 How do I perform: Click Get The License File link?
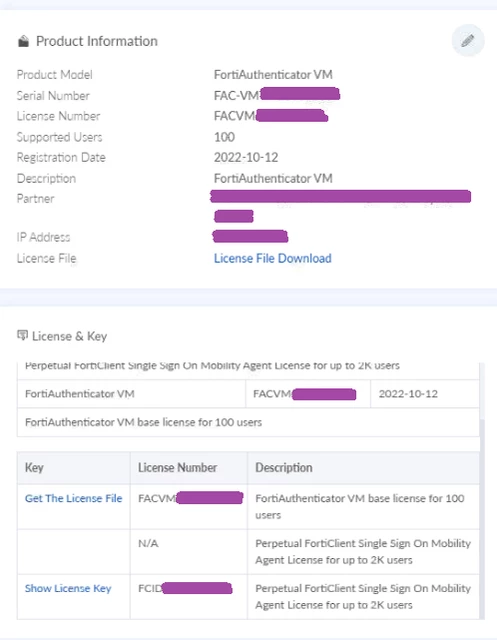pyautogui.click(x=73, y=498)
